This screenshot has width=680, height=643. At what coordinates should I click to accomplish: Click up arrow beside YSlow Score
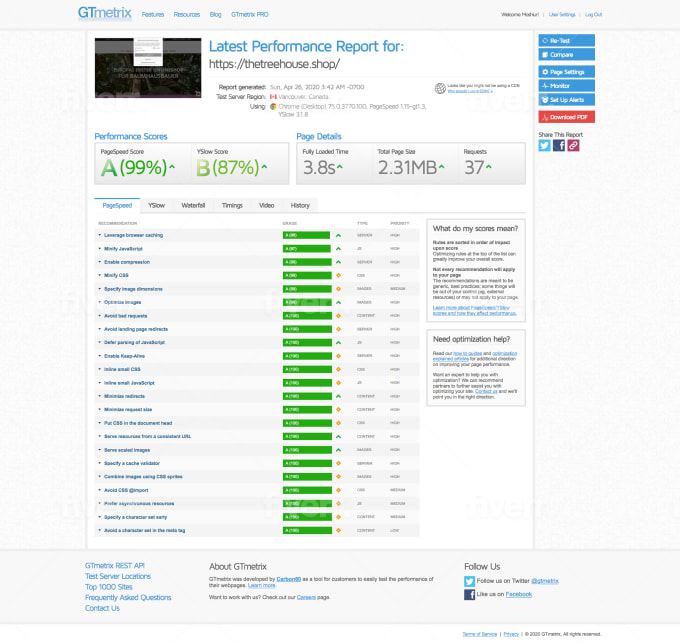(264, 166)
